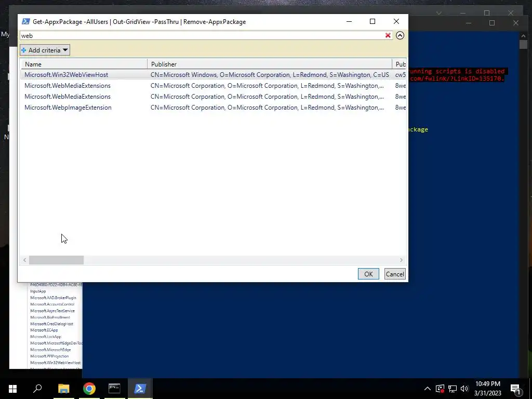
Task: Click the 'cw5' publisher ID cell
Action: click(400, 75)
